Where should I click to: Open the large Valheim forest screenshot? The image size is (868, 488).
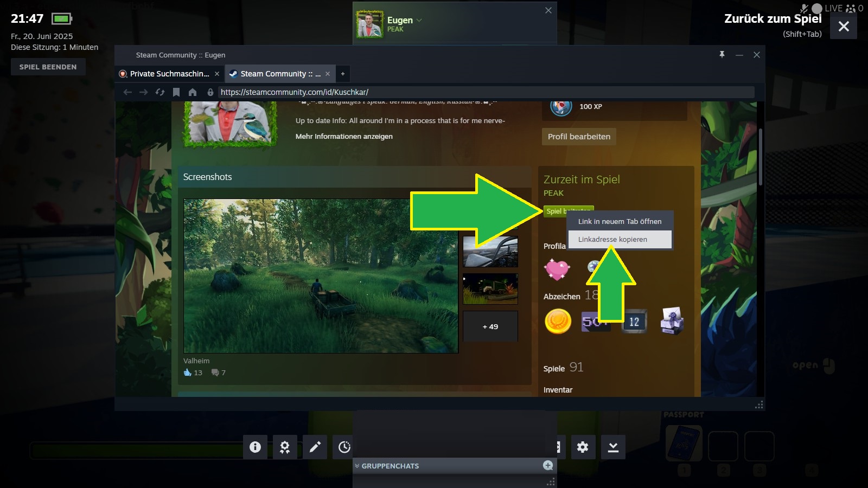coord(321,276)
